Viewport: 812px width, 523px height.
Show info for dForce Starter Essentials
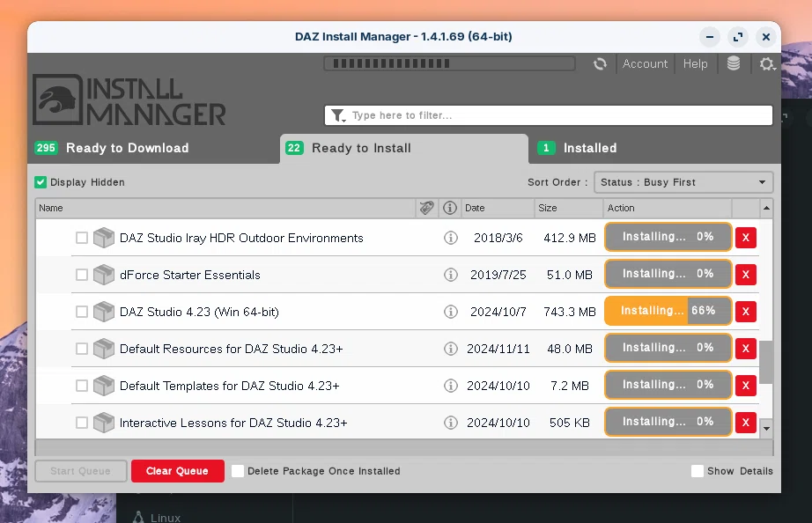click(451, 275)
